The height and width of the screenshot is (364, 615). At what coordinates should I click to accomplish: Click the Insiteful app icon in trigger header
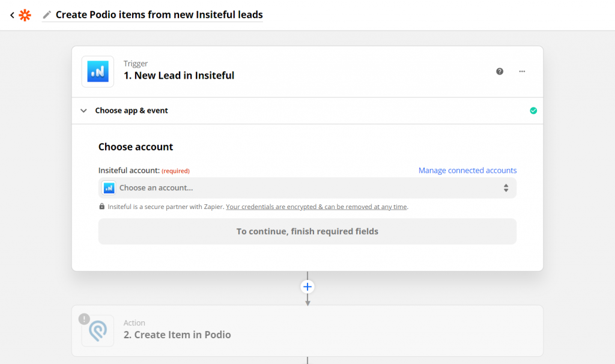click(98, 71)
